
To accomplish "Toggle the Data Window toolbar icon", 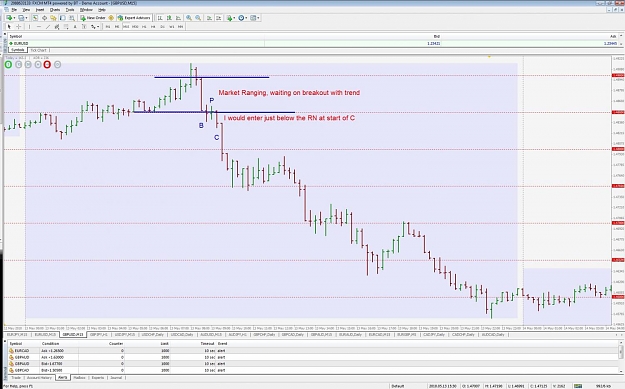I will [44, 18].
